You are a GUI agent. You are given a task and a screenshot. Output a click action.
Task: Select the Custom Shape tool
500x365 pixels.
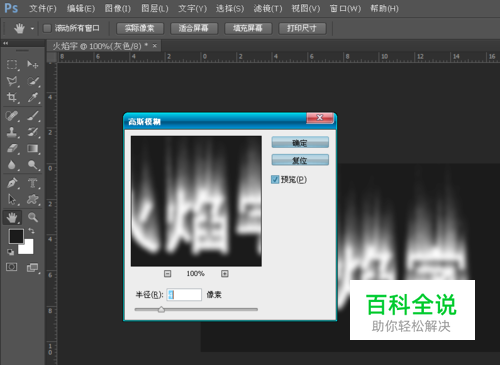click(33, 199)
